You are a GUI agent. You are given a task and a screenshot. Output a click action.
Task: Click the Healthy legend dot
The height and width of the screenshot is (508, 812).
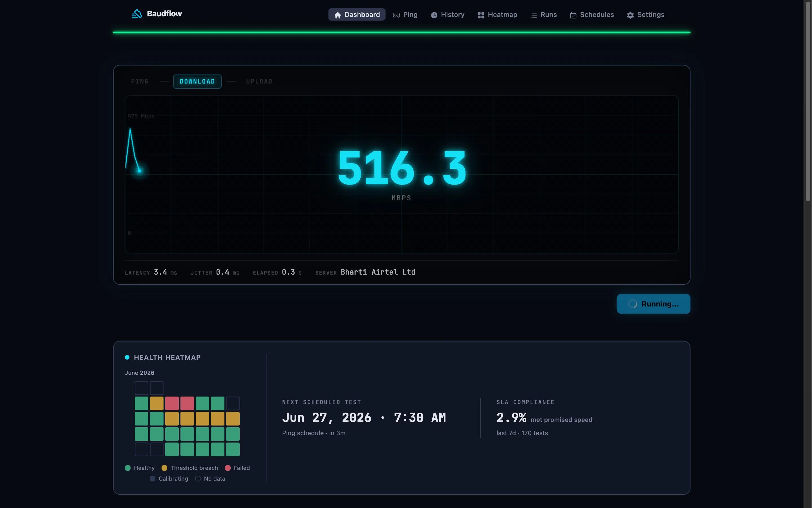pyautogui.click(x=127, y=468)
